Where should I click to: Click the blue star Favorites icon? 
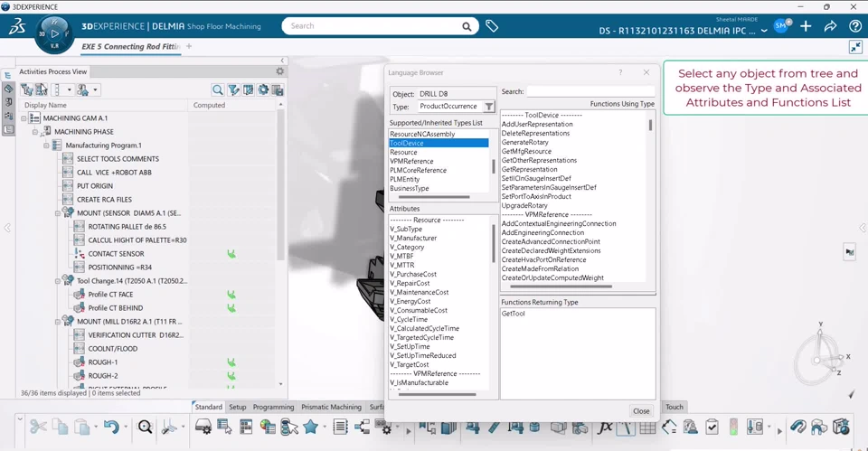(x=310, y=428)
